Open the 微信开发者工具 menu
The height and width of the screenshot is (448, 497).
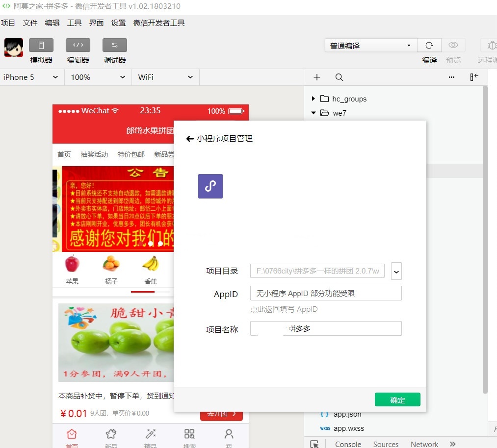[x=159, y=23]
